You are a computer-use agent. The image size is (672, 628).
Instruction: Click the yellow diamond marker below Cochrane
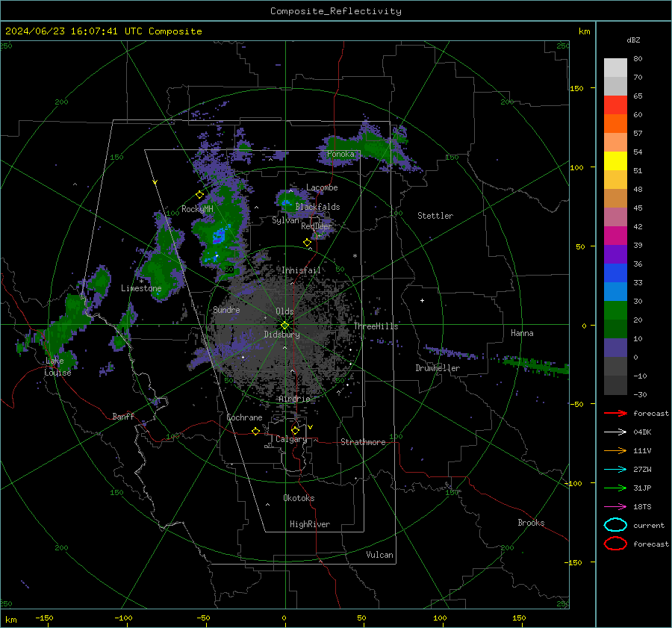(x=256, y=431)
